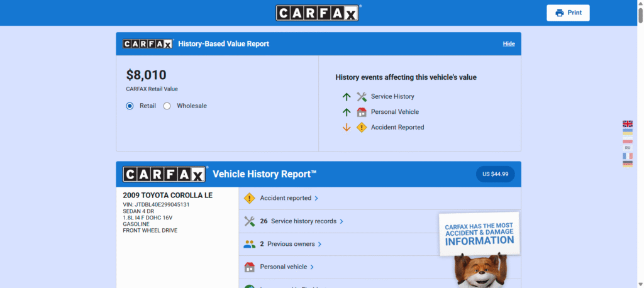Click the US $44.99 price button

[496, 174]
